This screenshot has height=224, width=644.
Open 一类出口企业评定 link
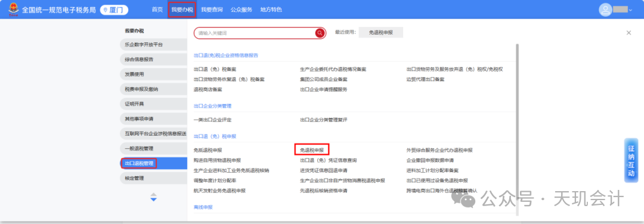click(x=212, y=120)
